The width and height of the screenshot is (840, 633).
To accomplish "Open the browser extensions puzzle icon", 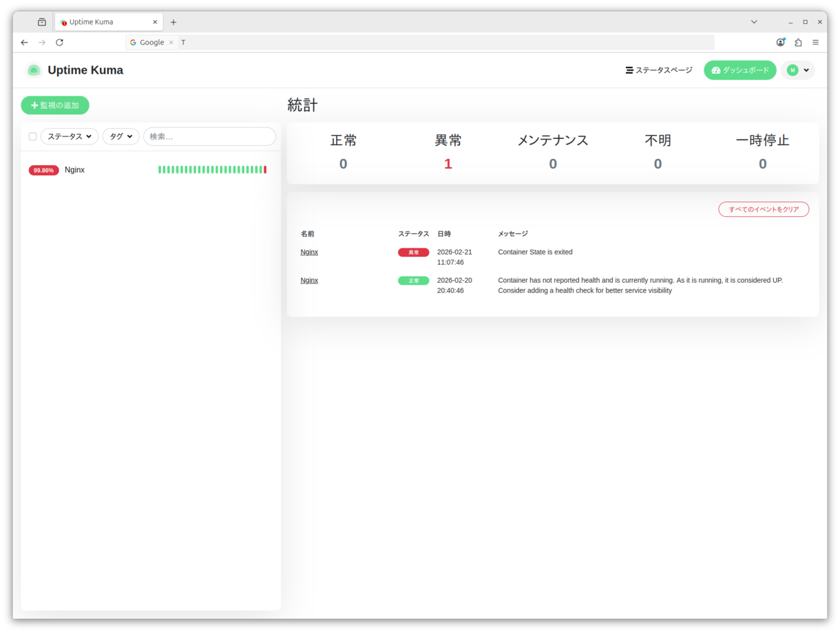I will (798, 43).
